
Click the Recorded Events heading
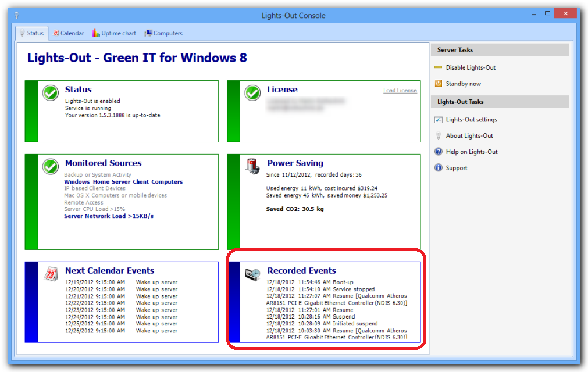tap(301, 271)
